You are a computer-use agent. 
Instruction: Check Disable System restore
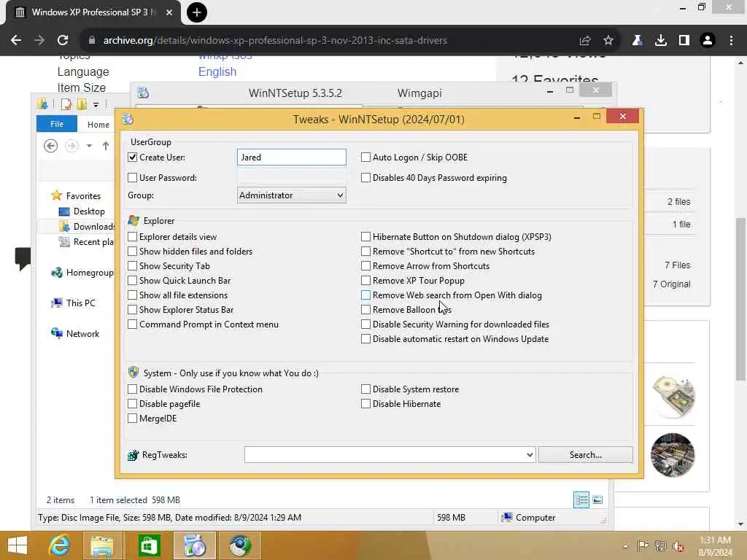365,389
